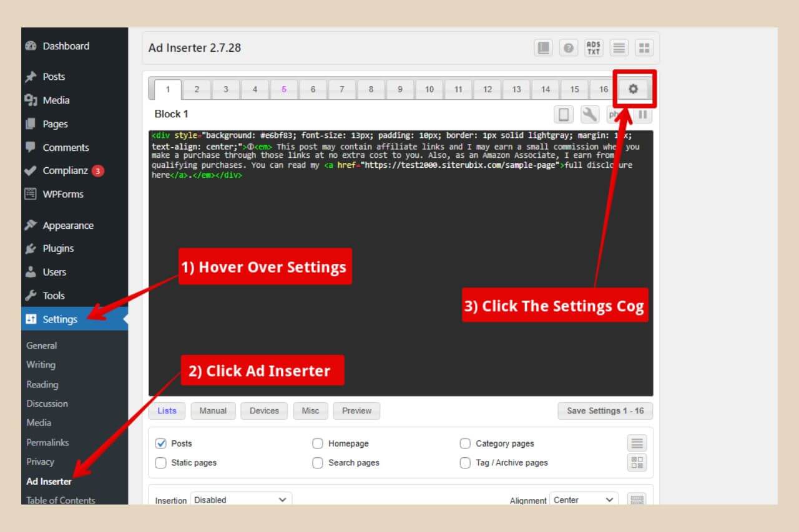
Task: Enable the Tag / Archive pages checkbox
Action: tap(465, 463)
